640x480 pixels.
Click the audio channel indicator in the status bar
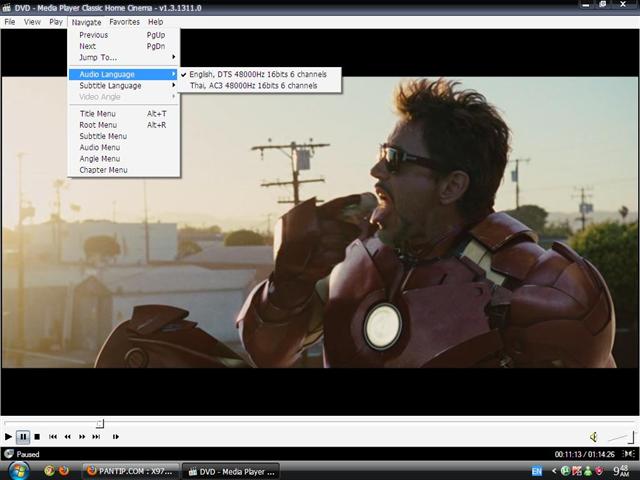click(629, 454)
